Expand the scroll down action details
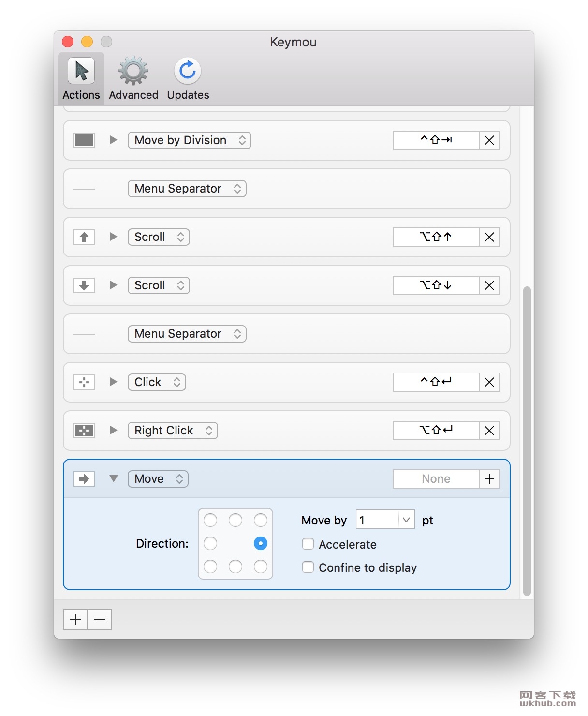This screenshot has height=716, width=588. [x=114, y=285]
